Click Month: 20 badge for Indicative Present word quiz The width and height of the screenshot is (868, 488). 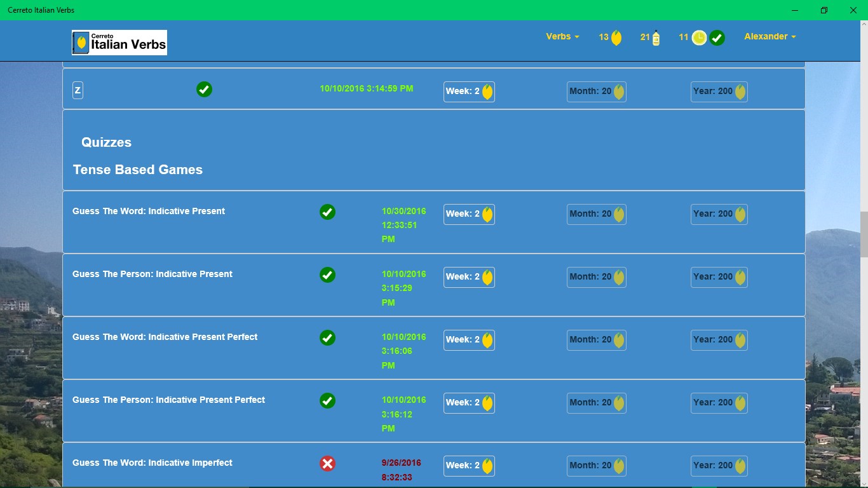pos(596,214)
